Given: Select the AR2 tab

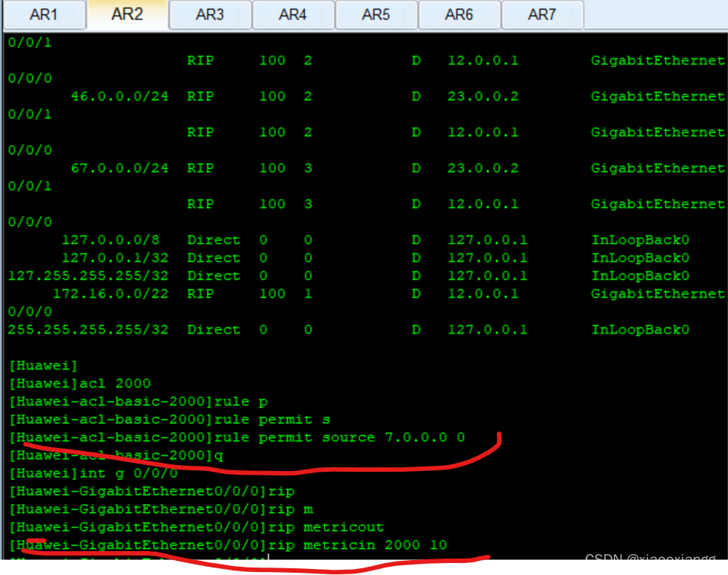Looking at the screenshot, I should point(127,14).
